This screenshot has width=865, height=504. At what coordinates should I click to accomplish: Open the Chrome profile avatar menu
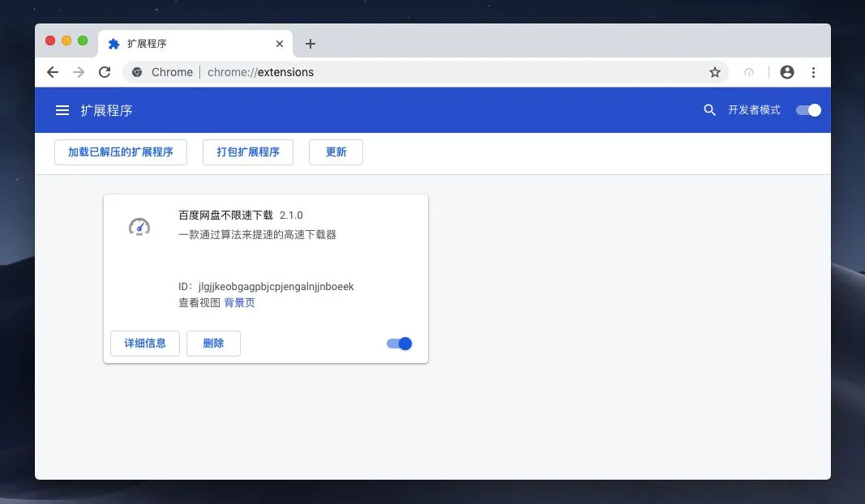point(787,72)
